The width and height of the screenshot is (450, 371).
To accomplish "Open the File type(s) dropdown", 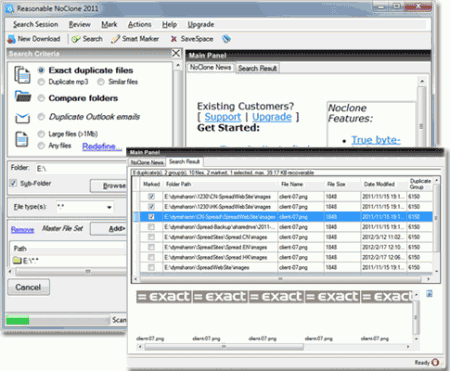I will tap(109, 207).
